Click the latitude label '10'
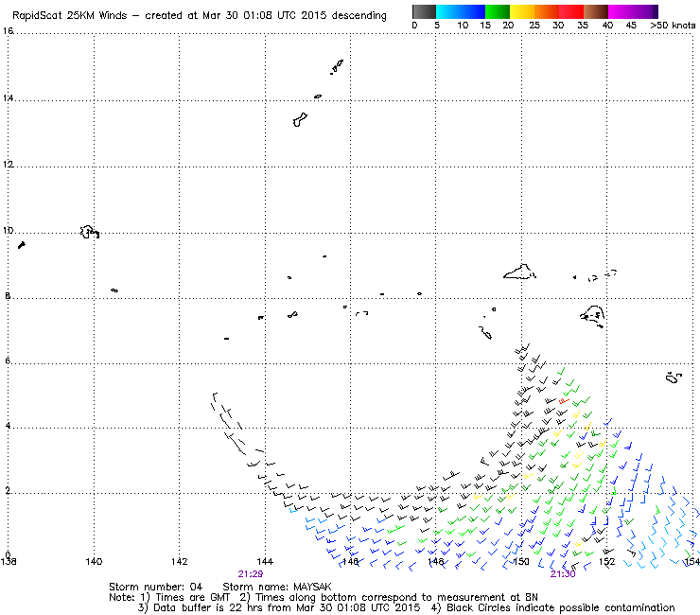 pyautogui.click(x=8, y=231)
